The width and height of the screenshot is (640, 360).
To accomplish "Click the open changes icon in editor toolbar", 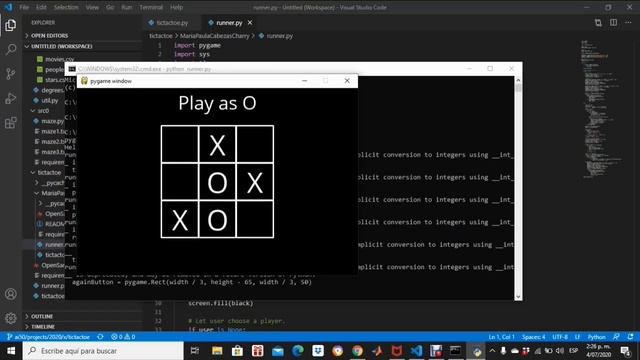I will point(598,23).
